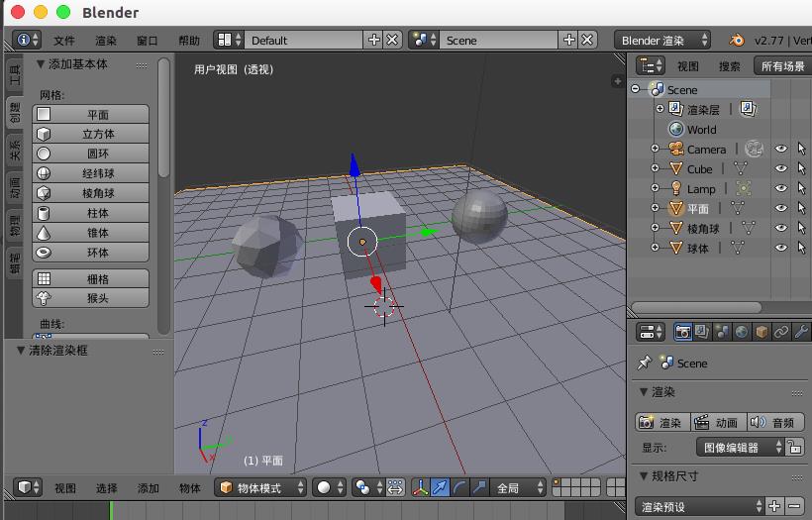
Task: Toggle selectability of the Lamp object
Action: [x=801, y=189]
